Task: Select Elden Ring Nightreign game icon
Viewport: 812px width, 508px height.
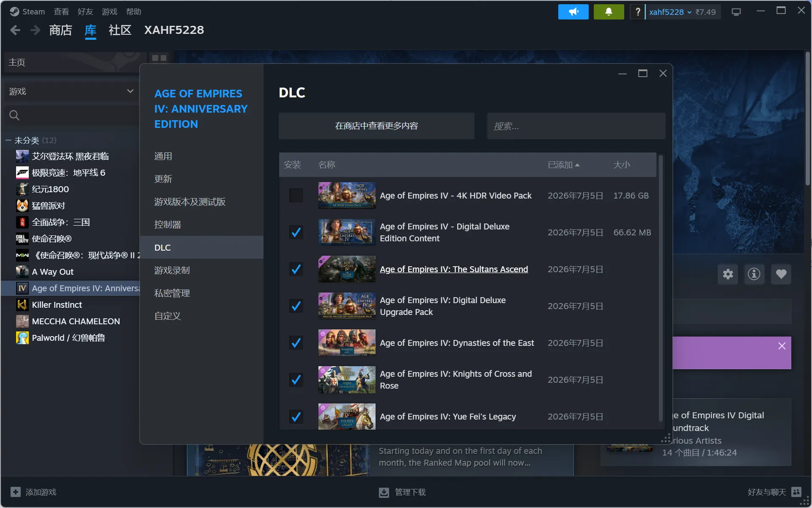Action: pos(22,156)
